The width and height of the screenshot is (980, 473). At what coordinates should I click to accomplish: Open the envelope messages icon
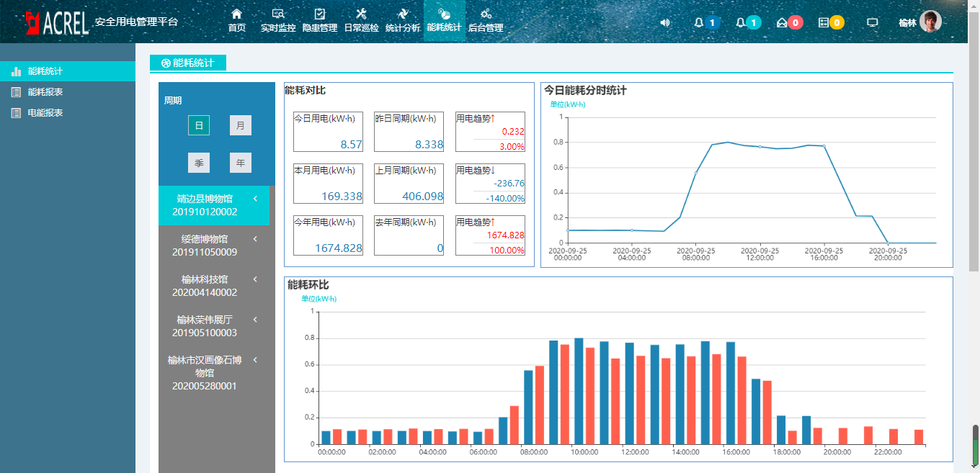click(x=782, y=22)
